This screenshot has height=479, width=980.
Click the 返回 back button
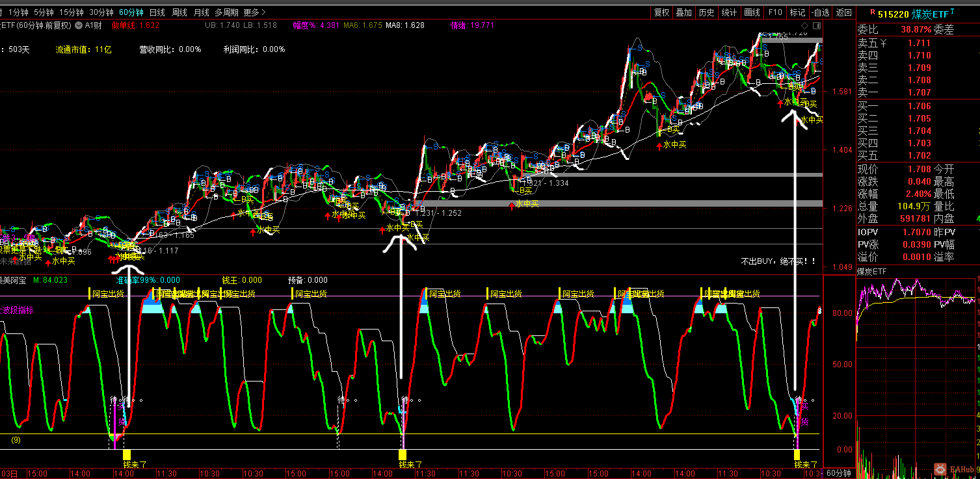point(843,12)
